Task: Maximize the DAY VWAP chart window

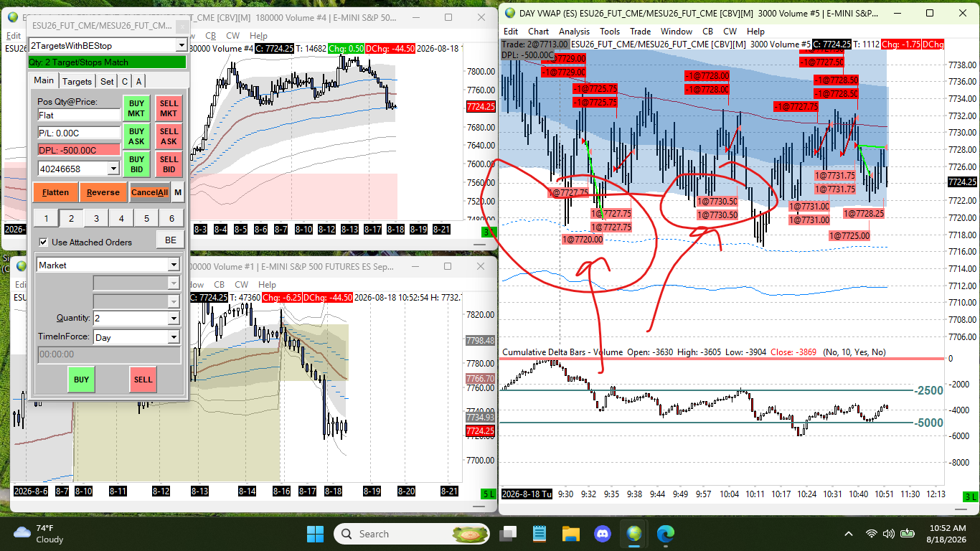Action: click(930, 13)
